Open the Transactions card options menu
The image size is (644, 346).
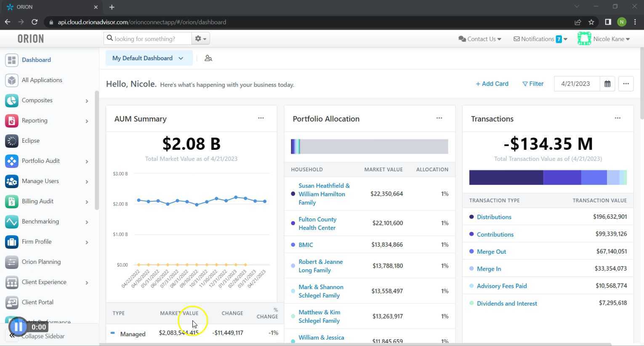(x=617, y=118)
